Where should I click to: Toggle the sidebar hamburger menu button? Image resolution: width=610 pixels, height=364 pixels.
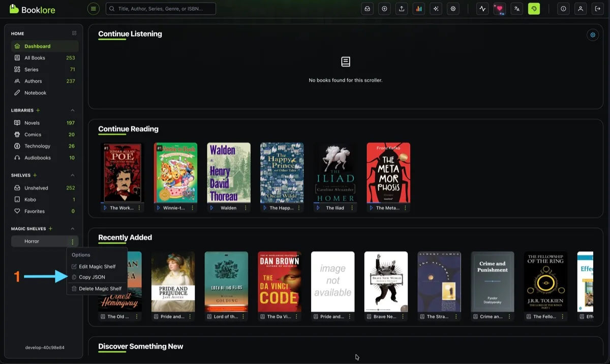point(93,9)
